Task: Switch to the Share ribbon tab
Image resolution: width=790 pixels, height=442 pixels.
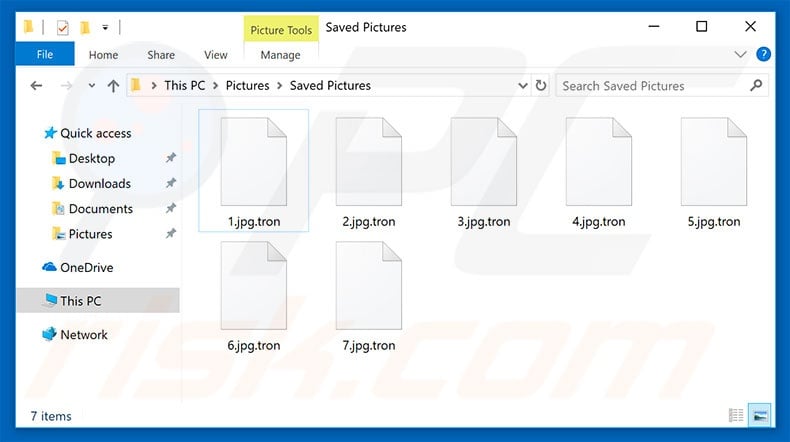Action: tap(161, 55)
